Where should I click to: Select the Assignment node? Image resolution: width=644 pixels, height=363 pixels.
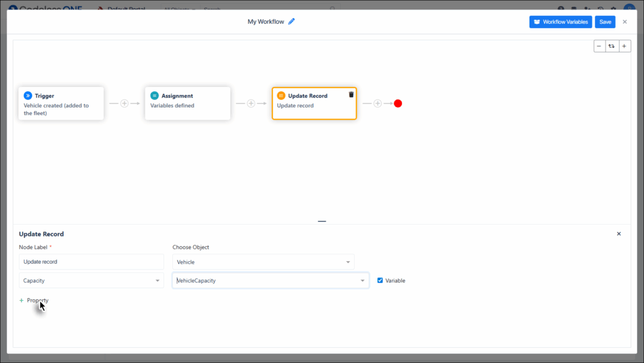187,103
